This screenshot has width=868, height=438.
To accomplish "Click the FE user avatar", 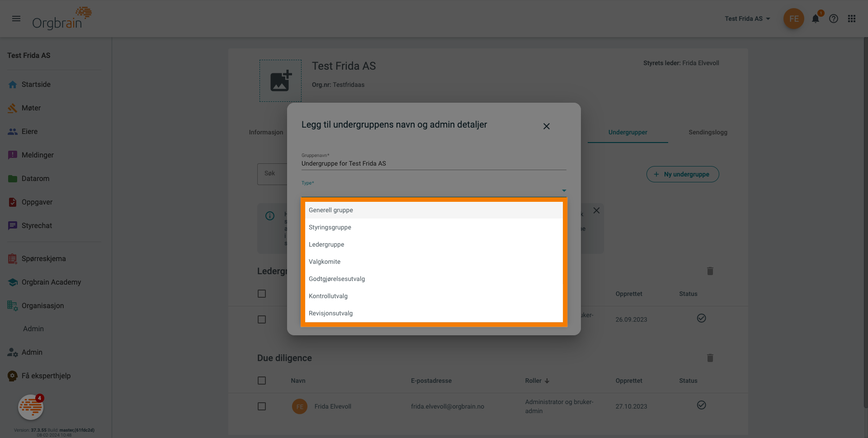I will pyautogui.click(x=793, y=19).
